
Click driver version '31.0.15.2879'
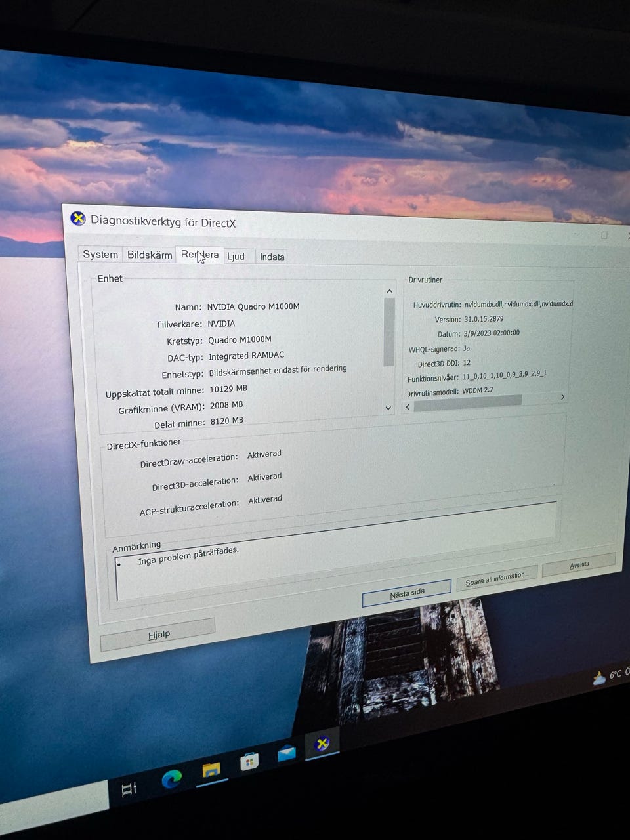[484, 319]
